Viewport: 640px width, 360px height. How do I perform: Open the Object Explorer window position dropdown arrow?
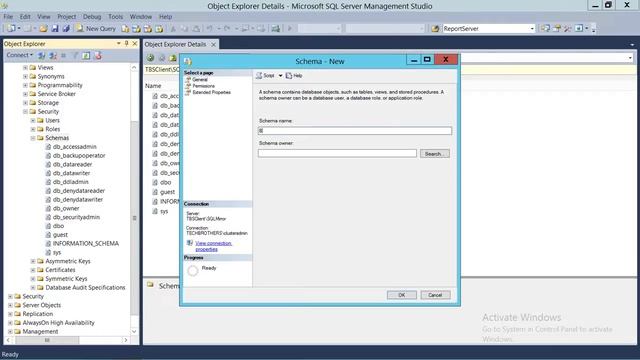coord(118,43)
